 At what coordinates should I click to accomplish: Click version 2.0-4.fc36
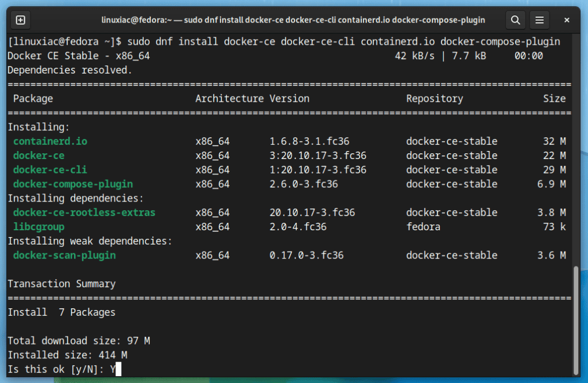click(298, 227)
